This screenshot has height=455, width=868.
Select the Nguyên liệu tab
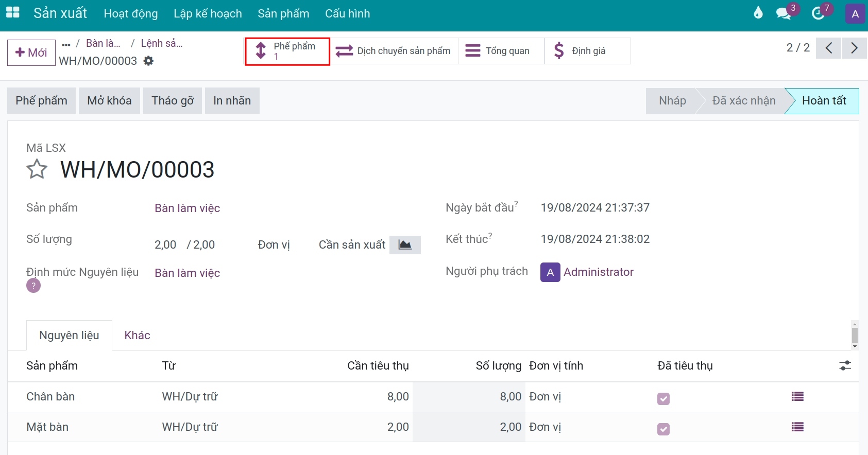tap(69, 335)
